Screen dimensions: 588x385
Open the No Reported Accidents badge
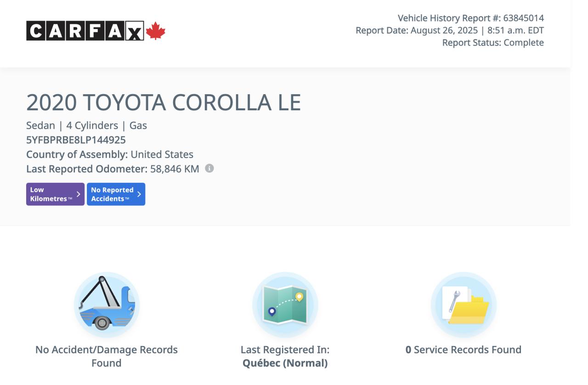pyautogui.click(x=116, y=194)
